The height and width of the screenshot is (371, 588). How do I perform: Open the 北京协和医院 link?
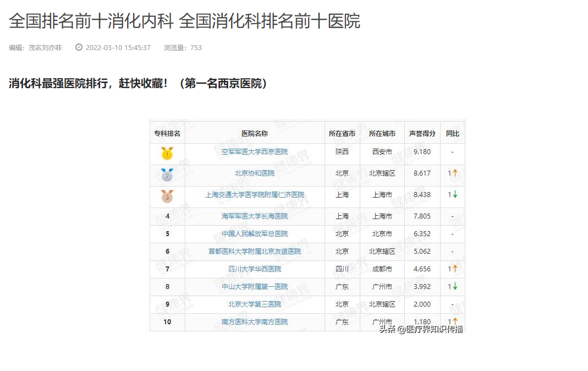pyautogui.click(x=255, y=173)
